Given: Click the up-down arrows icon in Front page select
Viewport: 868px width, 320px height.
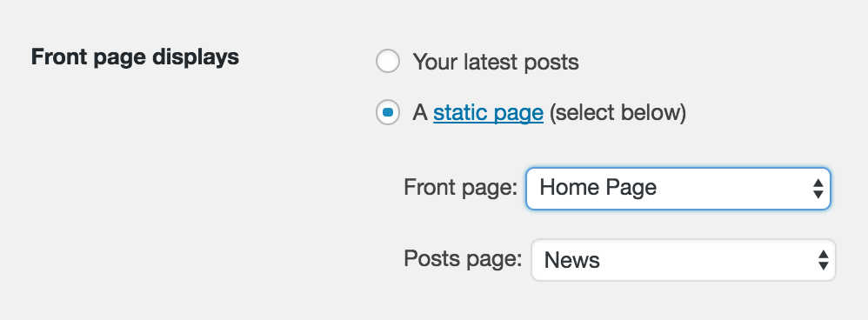Looking at the screenshot, I should click(x=818, y=188).
